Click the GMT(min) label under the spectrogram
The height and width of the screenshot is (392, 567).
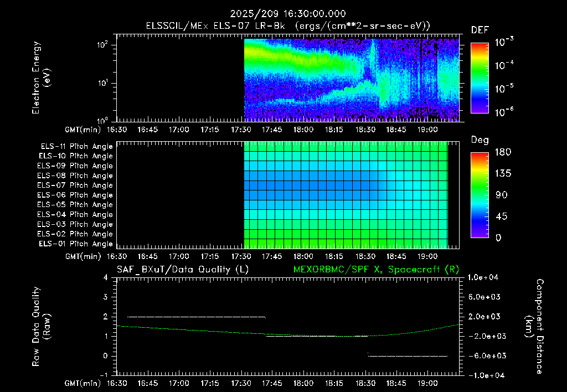click(83, 130)
